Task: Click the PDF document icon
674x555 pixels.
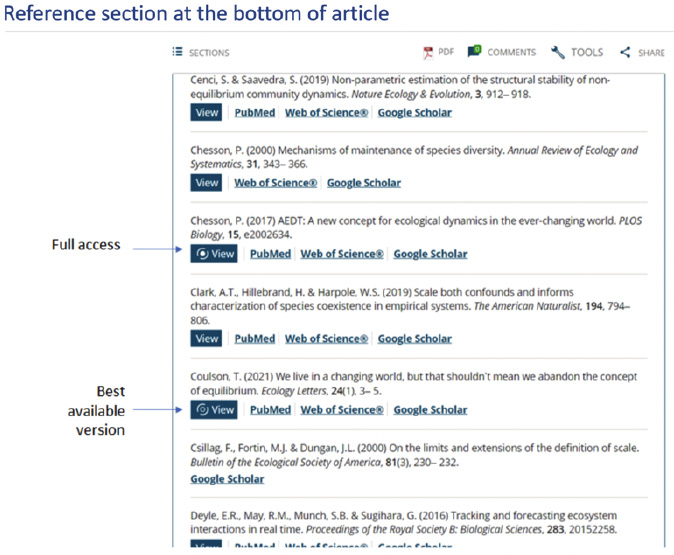Action: point(428,53)
